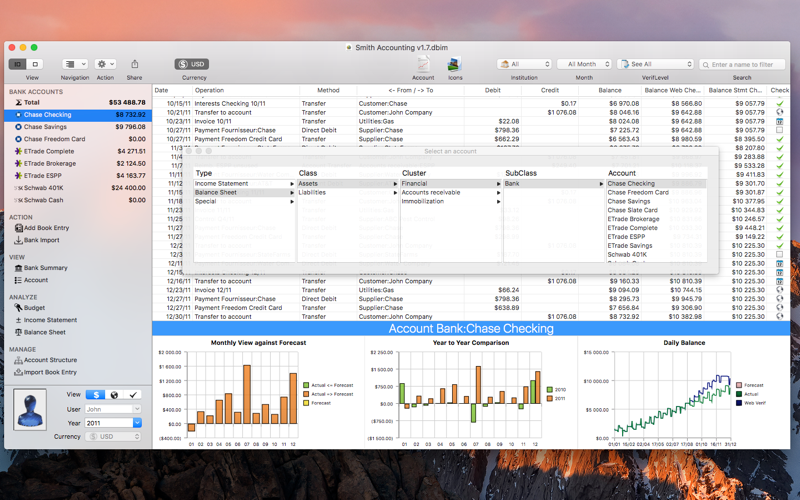
Task: Click the Chase Savings bank icon
Action: 18,127
